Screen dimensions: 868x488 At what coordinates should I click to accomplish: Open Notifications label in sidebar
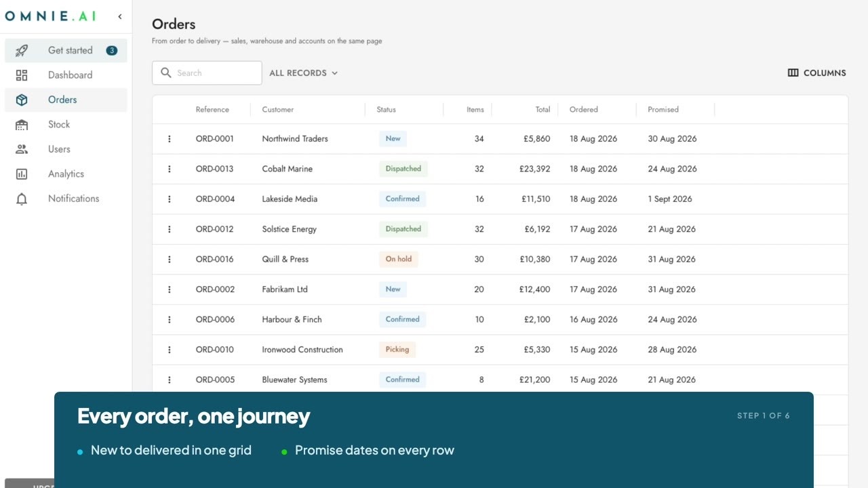[x=74, y=199]
